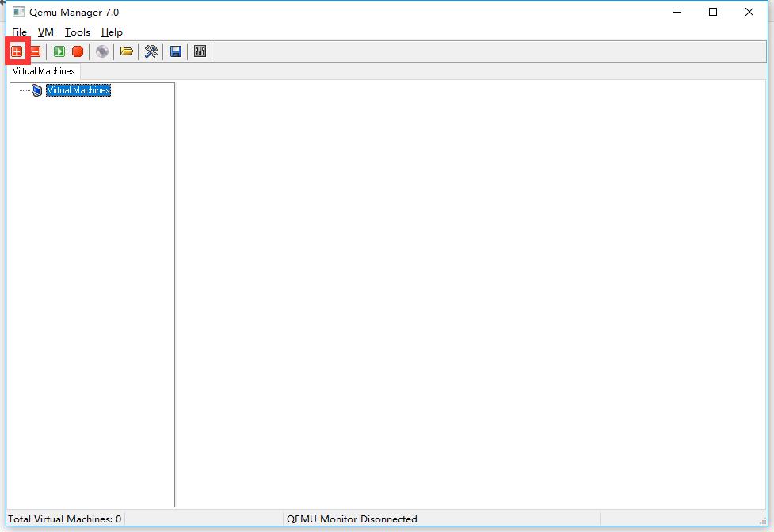This screenshot has height=532, width=774.
Task: Click the Total Virtual Machines: 0 status text
Action: coord(65,519)
